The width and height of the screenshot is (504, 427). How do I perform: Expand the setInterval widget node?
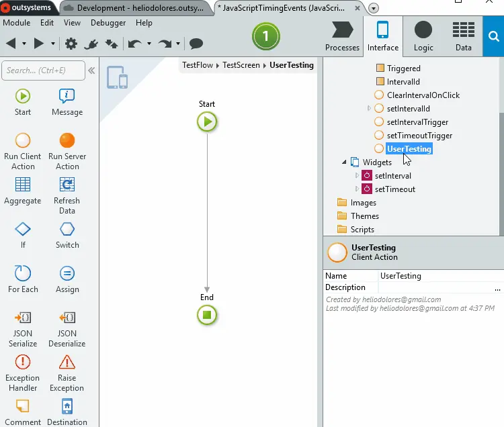tap(357, 176)
